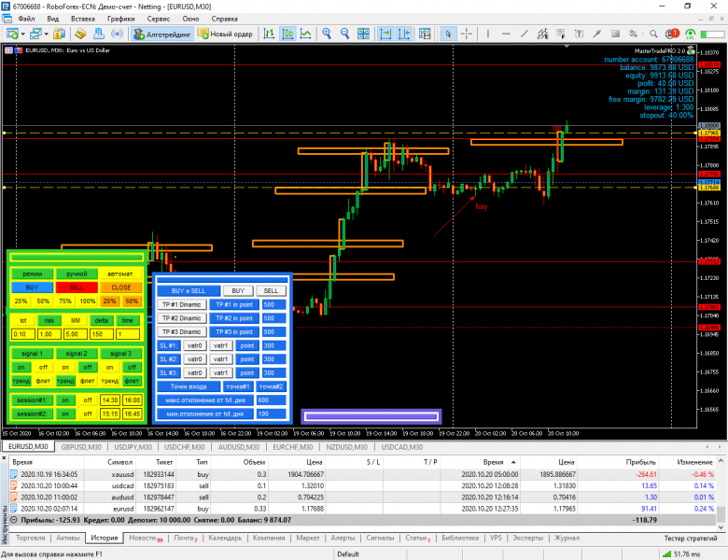The height and width of the screenshot is (560, 728).
Task: Sort the history by the Время column
Action: (x=22, y=461)
